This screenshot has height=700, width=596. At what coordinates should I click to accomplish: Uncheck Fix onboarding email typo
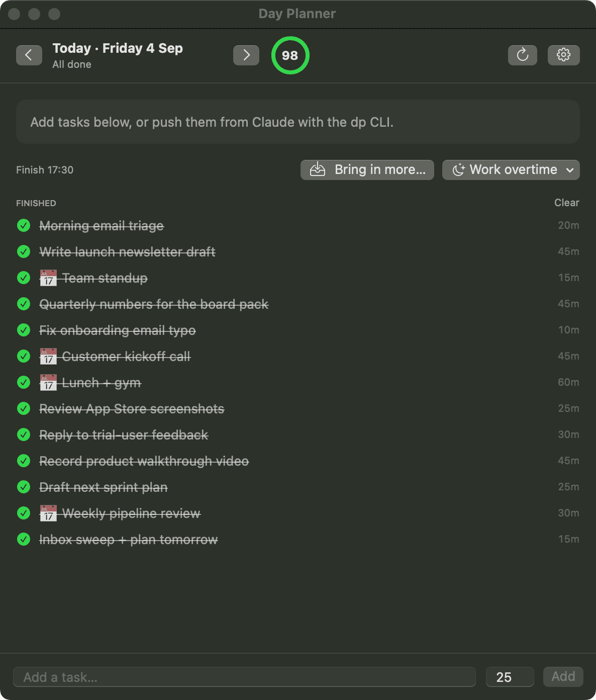(x=24, y=330)
